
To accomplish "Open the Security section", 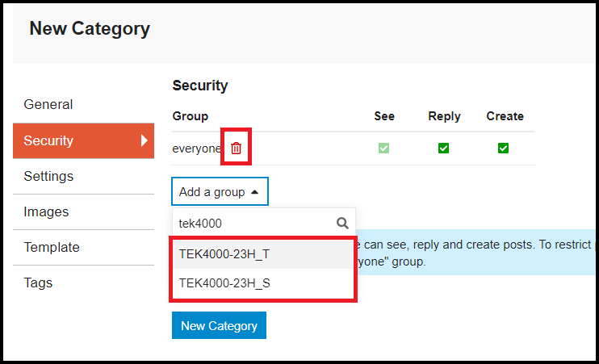I will pos(83,140).
